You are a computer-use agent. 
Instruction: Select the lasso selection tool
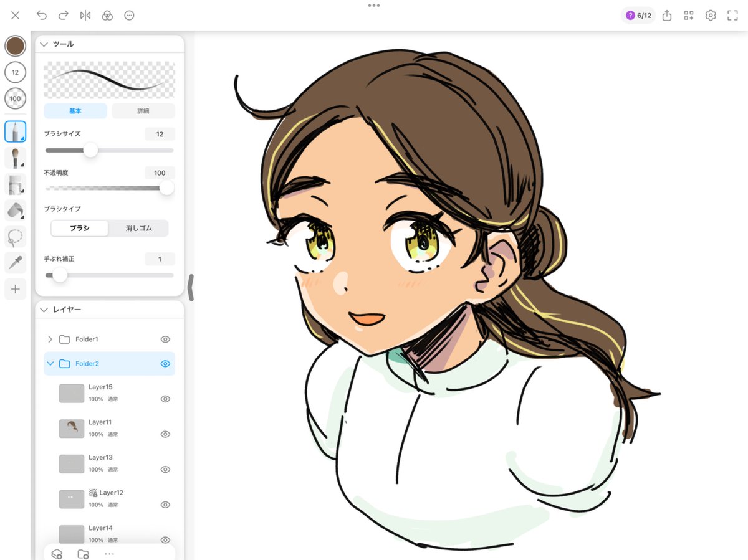tap(15, 237)
